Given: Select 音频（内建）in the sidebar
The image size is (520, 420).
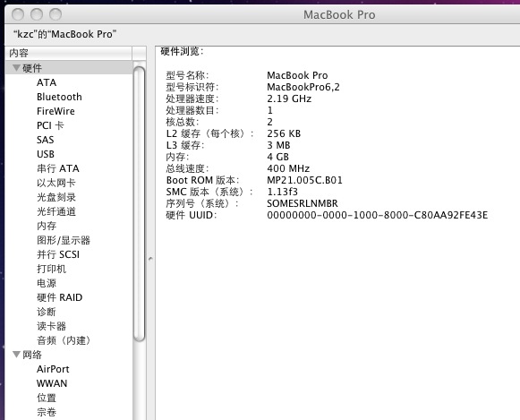Looking at the screenshot, I should [64, 340].
